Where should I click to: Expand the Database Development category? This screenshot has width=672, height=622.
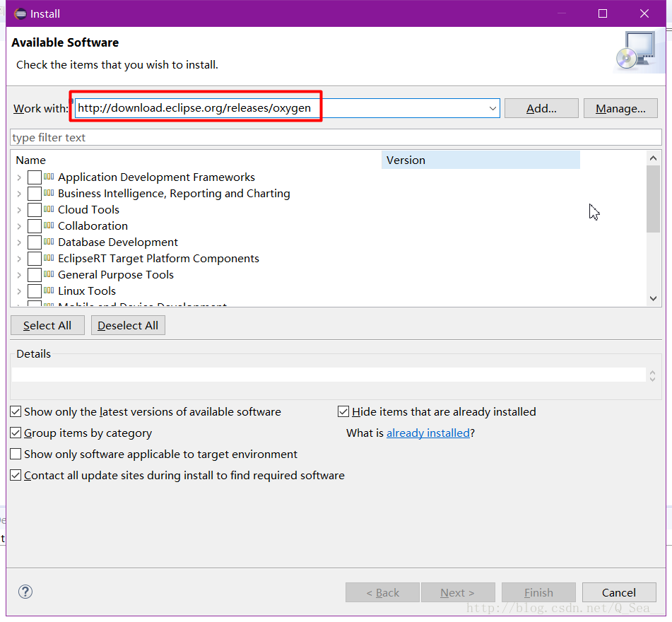(x=19, y=242)
